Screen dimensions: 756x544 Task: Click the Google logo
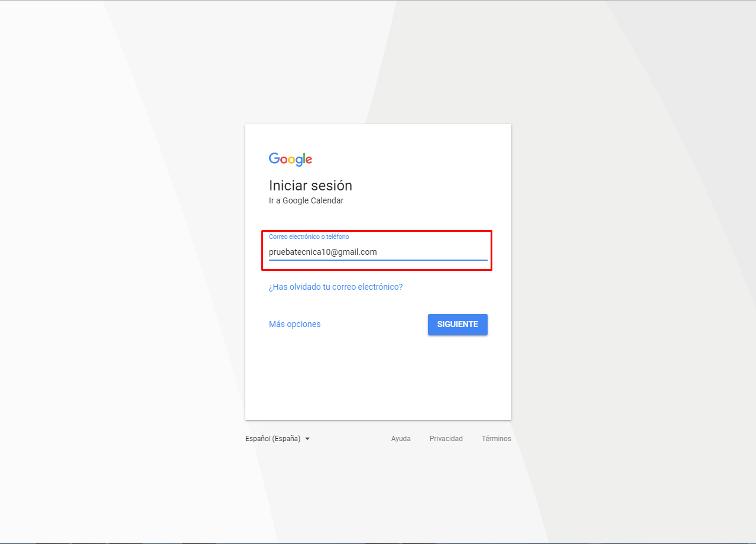point(290,159)
